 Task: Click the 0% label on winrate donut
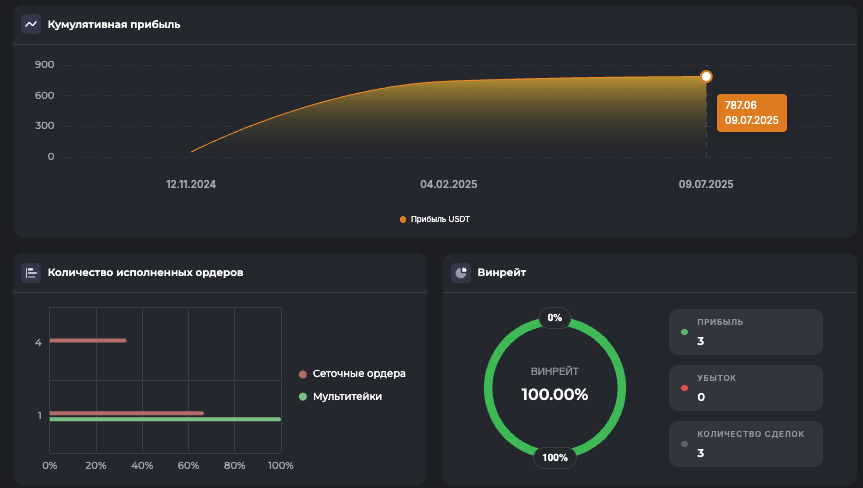[555, 318]
